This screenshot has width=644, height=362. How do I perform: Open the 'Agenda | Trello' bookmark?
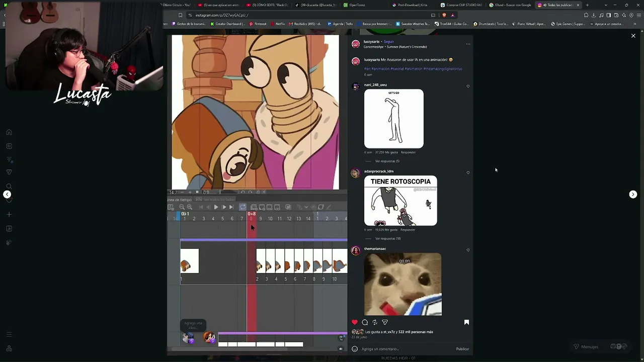(x=341, y=24)
